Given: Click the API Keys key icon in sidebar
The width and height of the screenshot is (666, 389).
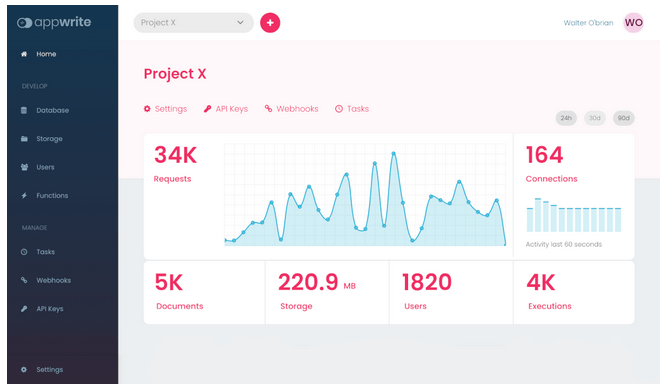Looking at the screenshot, I should (24, 309).
